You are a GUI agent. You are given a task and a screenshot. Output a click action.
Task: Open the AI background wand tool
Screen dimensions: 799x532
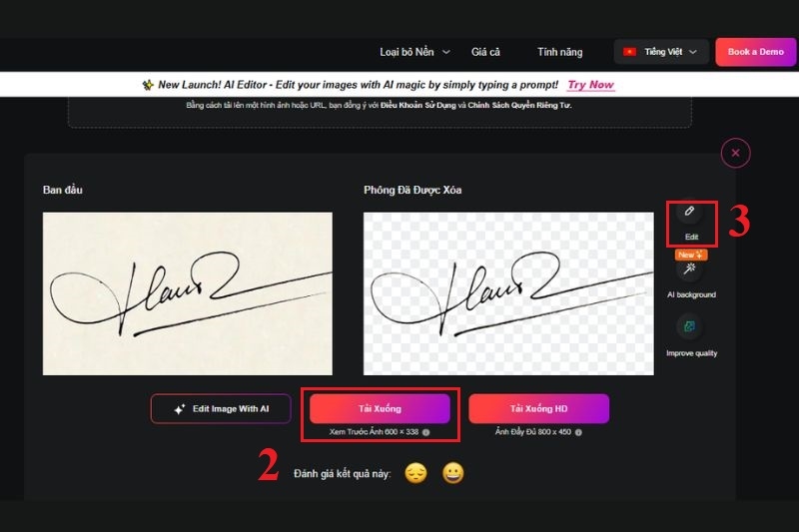pos(689,268)
